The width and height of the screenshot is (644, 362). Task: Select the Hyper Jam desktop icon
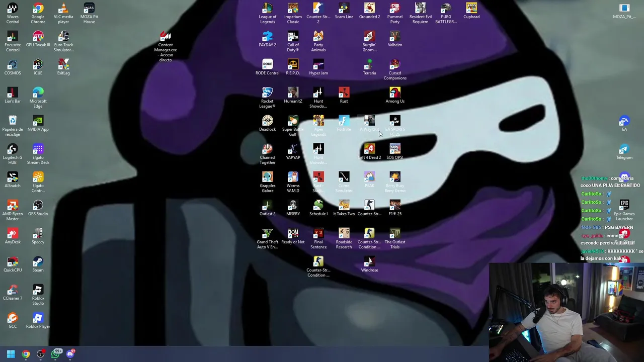pyautogui.click(x=318, y=67)
